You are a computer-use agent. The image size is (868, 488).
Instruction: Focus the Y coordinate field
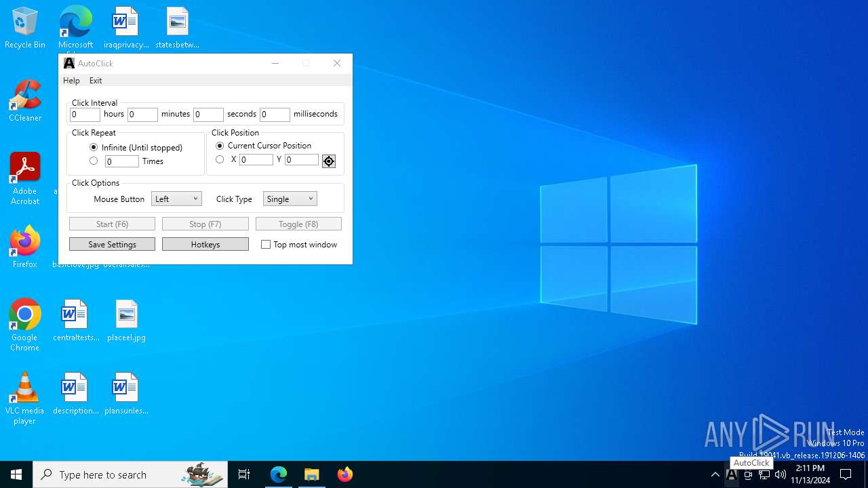pyautogui.click(x=302, y=160)
